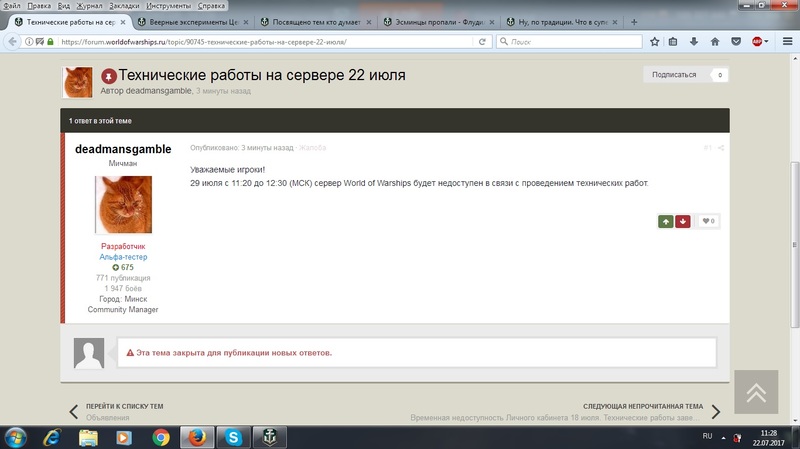Go back to the previous page
This screenshot has width=800, height=449.
click(12, 41)
